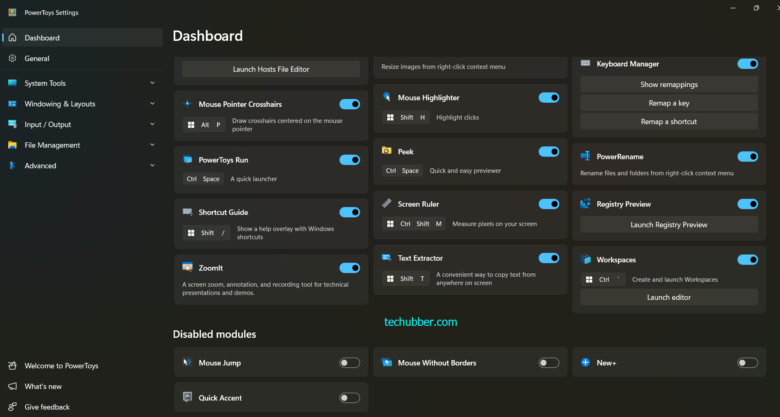Enable the New+ toggle
The height and width of the screenshot is (417, 780).
click(748, 363)
